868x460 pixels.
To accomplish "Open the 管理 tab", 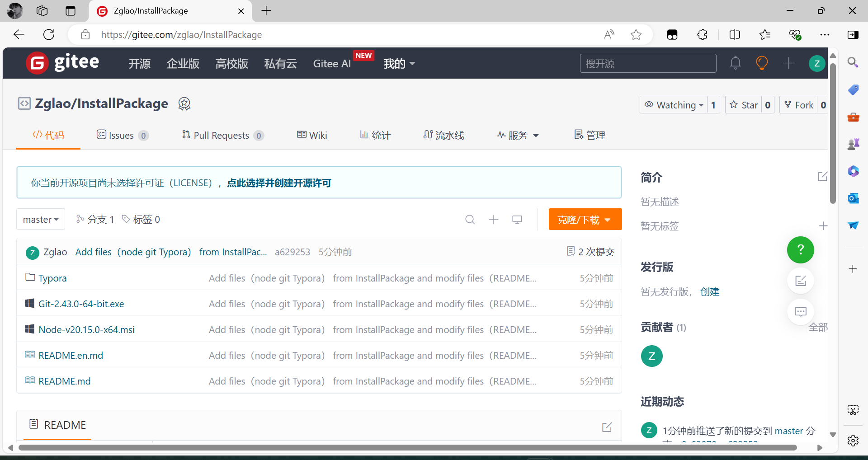I will click(x=590, y=136).
